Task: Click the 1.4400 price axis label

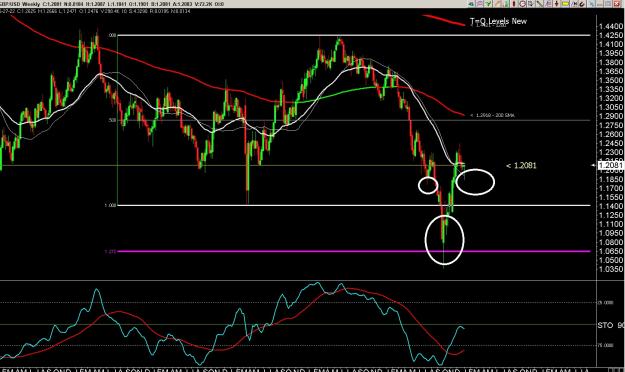Action: click(611, 27)
